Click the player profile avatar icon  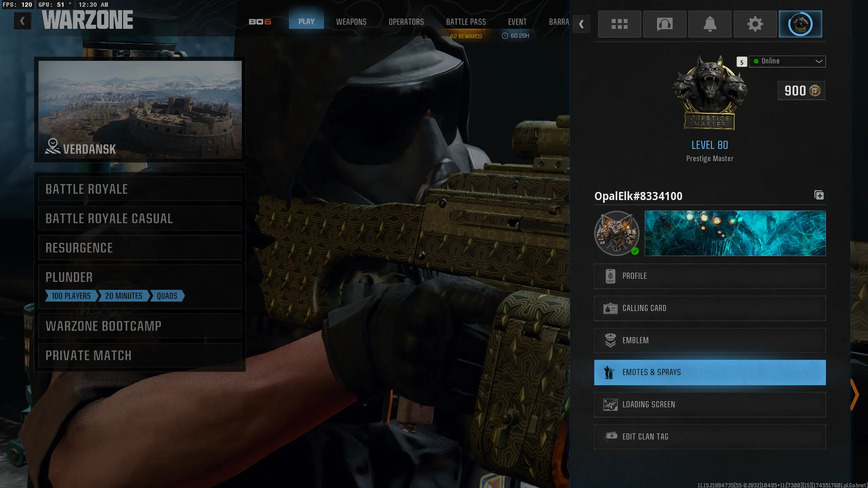click(800, 24)
